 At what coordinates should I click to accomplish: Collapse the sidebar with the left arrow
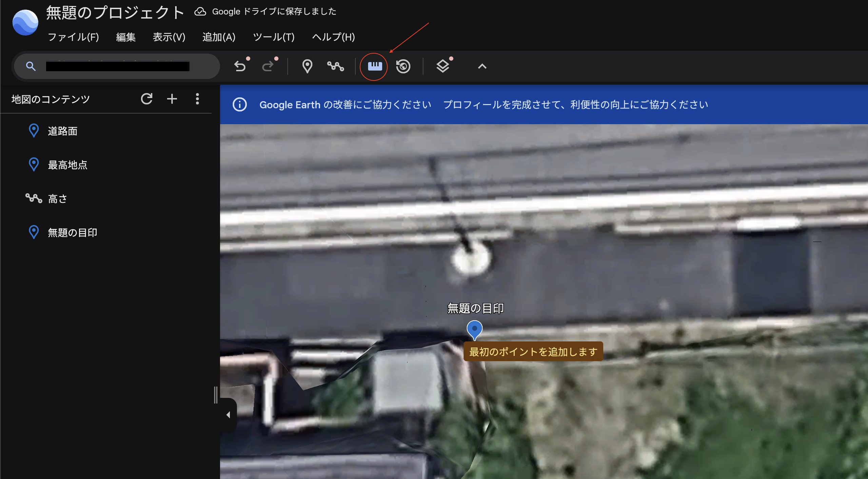point(228,415)
